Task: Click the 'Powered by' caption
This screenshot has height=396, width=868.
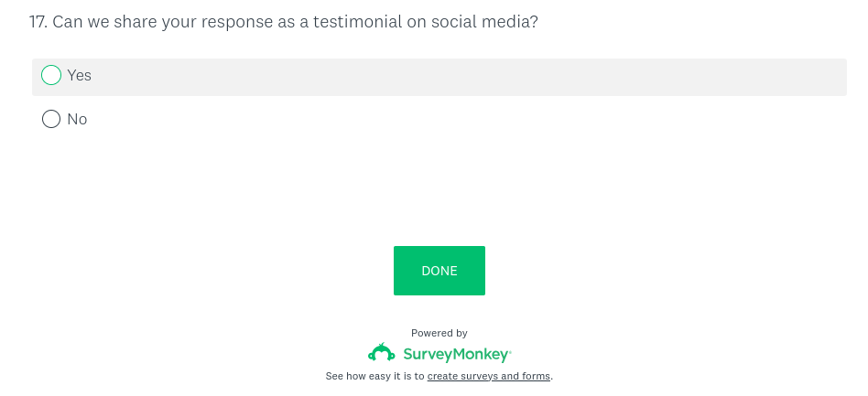Action: pyautogui.click(x=439, y=333)
